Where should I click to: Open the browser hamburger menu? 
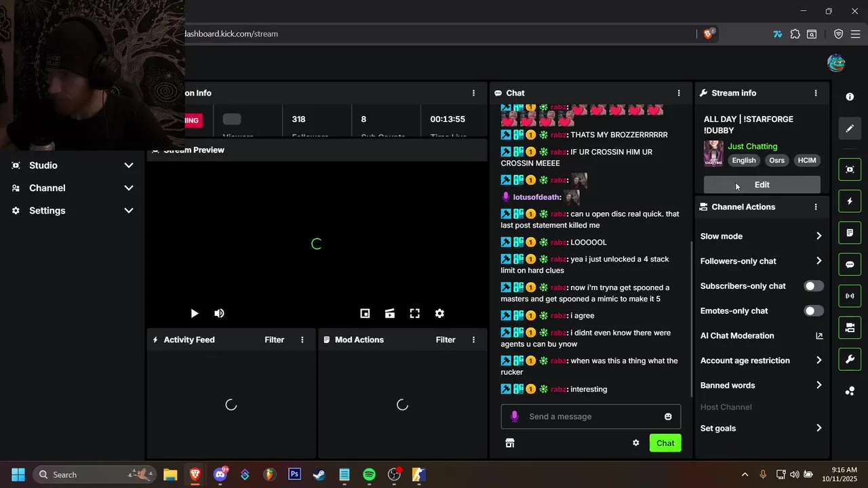coord(855,34)
